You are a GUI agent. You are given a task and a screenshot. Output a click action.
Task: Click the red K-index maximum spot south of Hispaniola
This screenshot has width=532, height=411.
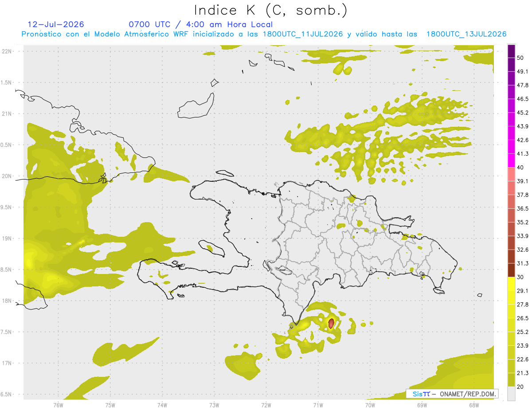tap(331, 323)
